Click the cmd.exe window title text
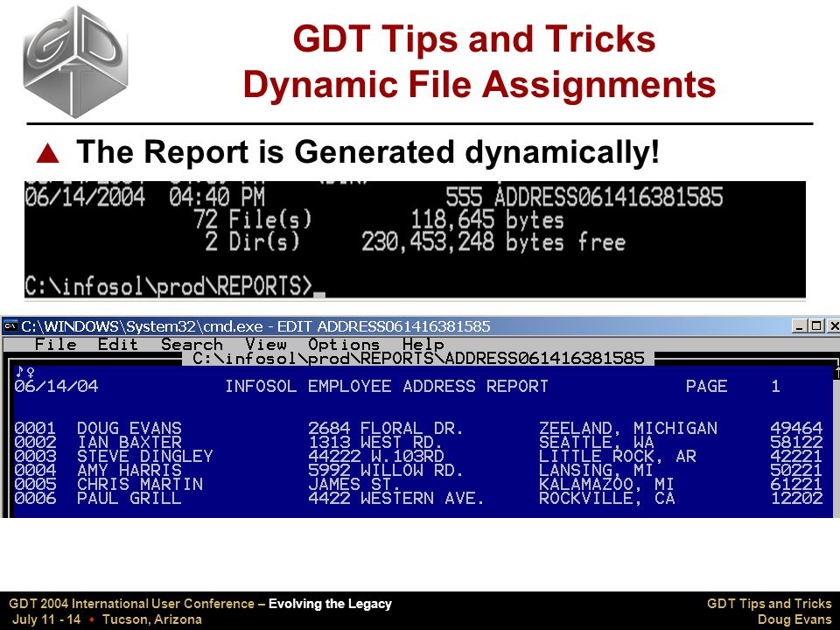 tap(255, 326)
